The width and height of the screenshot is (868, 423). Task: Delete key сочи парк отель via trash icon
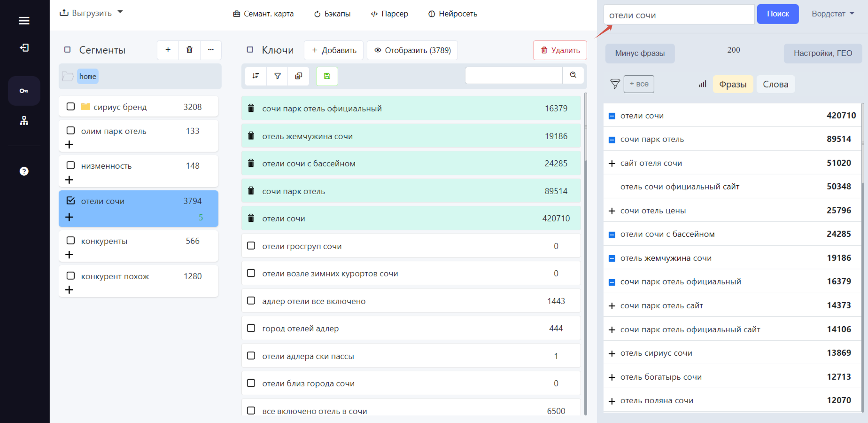point(251,191)
